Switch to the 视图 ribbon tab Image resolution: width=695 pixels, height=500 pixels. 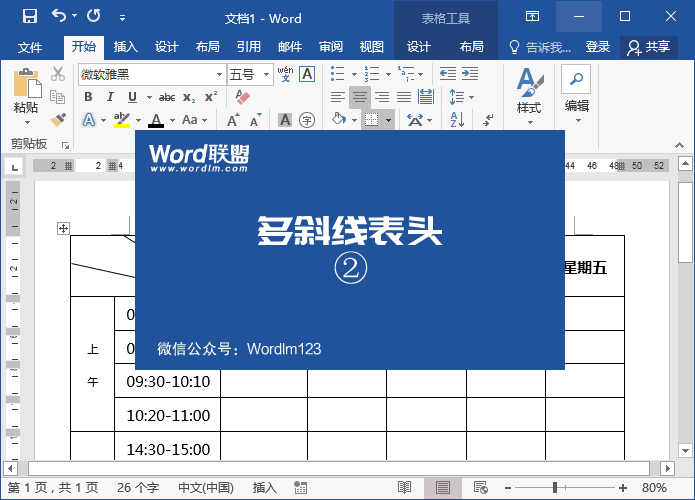(x=372, y=47)
